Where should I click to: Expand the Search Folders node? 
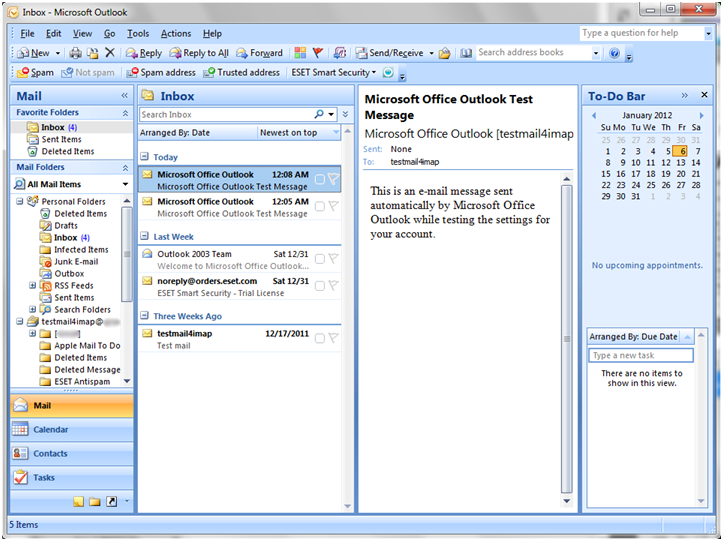32,309
